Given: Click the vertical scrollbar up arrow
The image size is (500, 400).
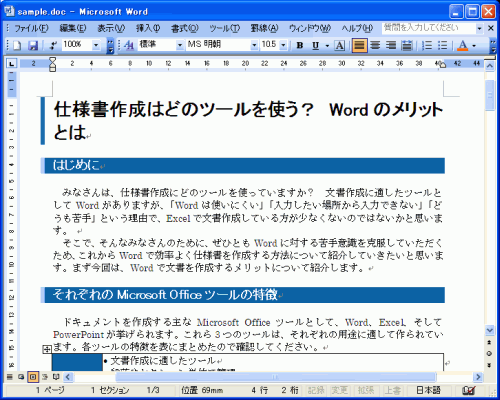Looking at the screenshot, I should (x=490, y=66).
